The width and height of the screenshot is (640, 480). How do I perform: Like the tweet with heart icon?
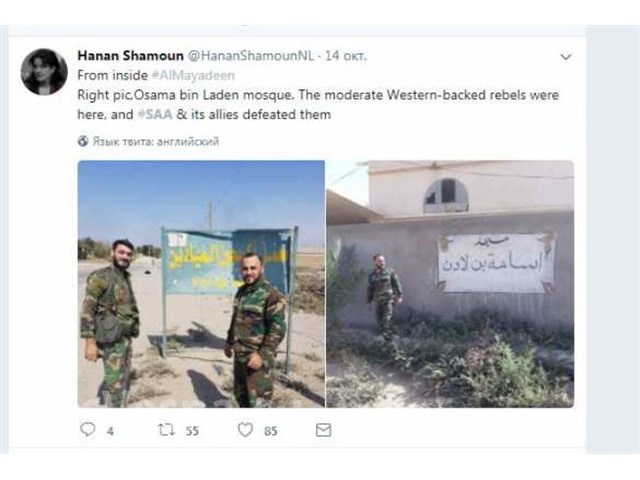pyautogui.click(x=245, y=430)
